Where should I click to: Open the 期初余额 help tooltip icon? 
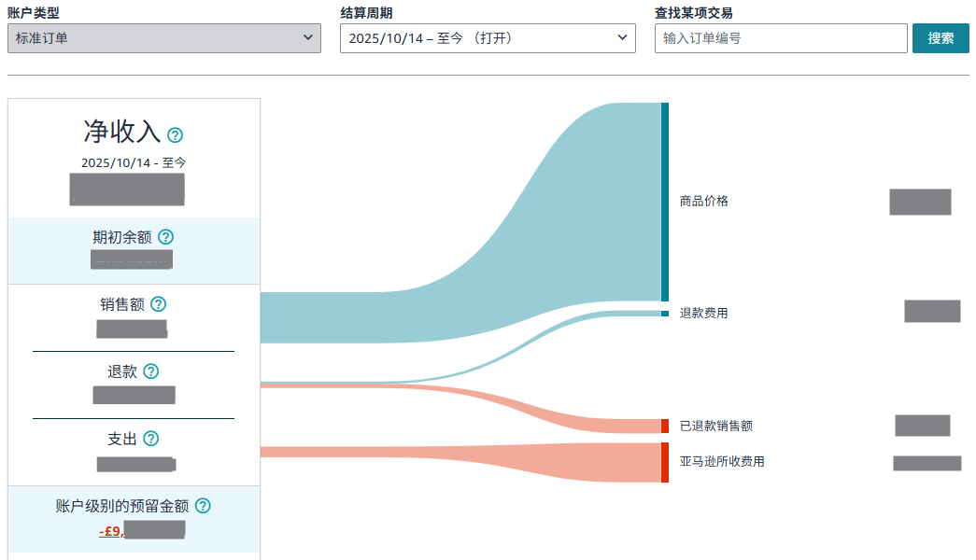165,237
